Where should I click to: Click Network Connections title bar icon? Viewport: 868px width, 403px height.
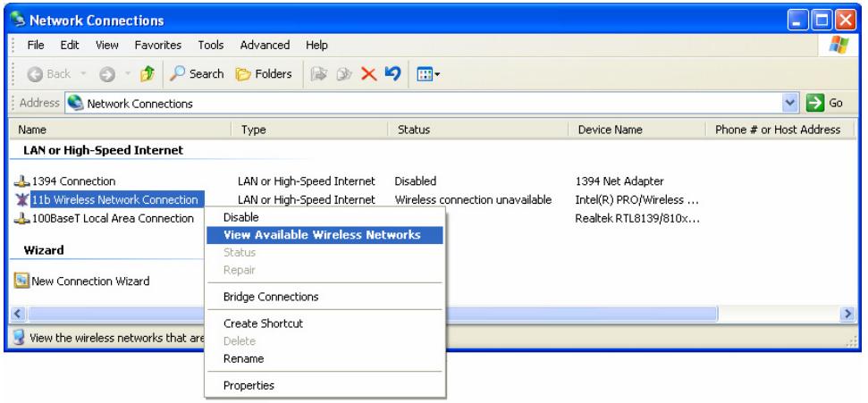tap(18, 20)
